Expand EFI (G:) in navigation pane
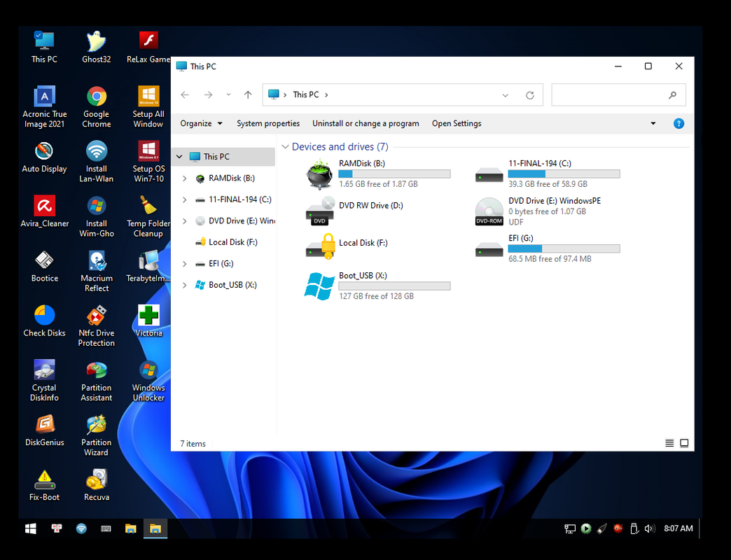The width and height of the screenshot is (731, 560). click(x=185, y=264)
